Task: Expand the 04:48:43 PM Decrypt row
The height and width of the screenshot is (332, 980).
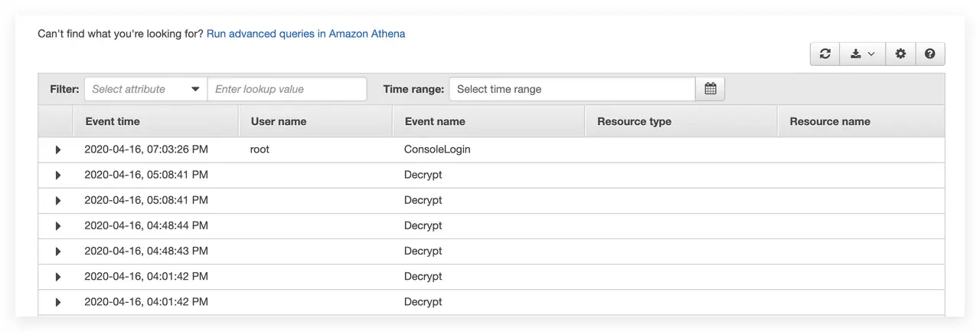Action: tap(58, 251)
